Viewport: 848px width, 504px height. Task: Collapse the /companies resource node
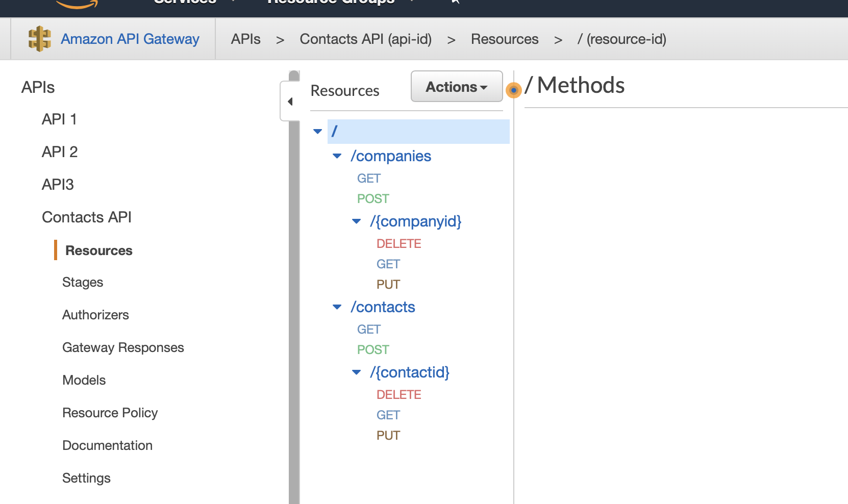point(337,156)
